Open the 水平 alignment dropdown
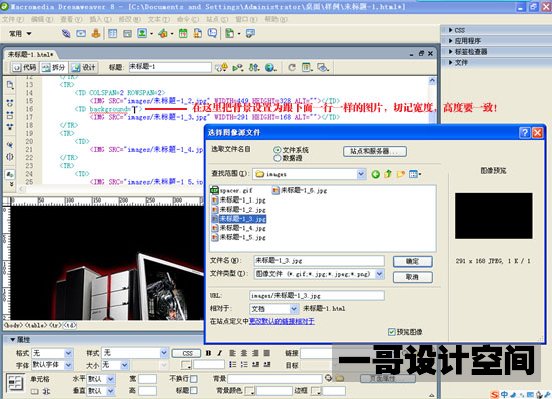552x399 pixels. coord(111,379)
